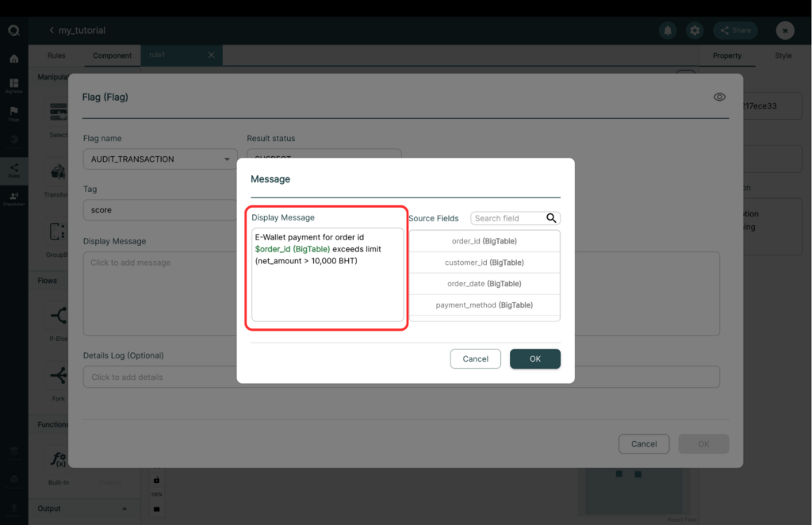
Task: Open the notifications bell icon
Action: [668, 31]
